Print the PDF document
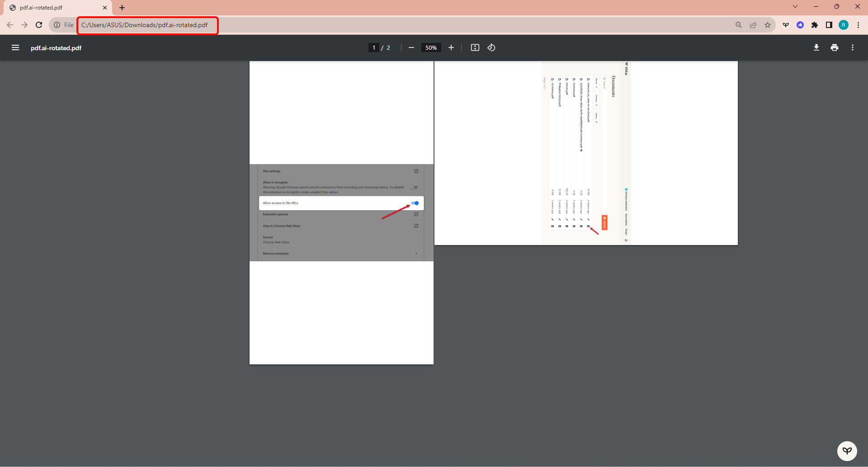Viewport: 868px width, 467px height. pyautogui.click(x=834, y=47)
